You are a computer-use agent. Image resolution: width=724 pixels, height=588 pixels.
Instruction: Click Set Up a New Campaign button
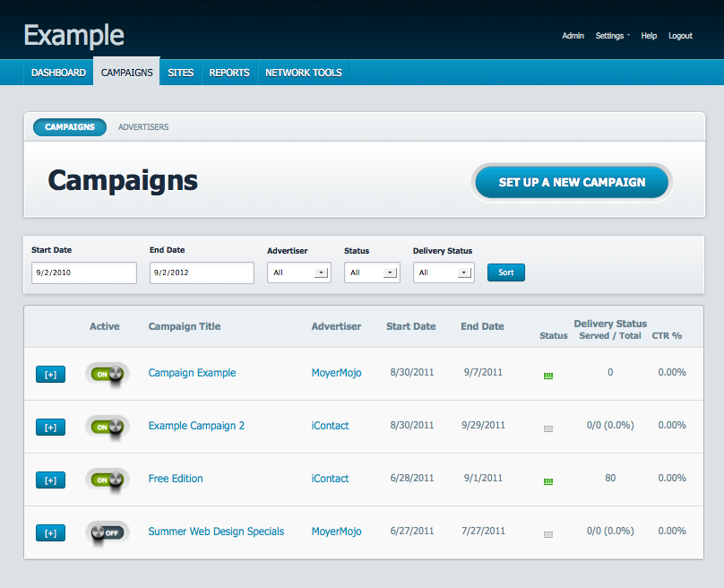[x=572, y=182]
